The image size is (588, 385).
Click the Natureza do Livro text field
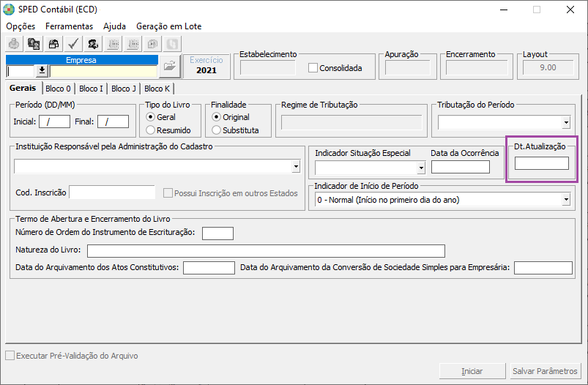[x=267, y=251]
